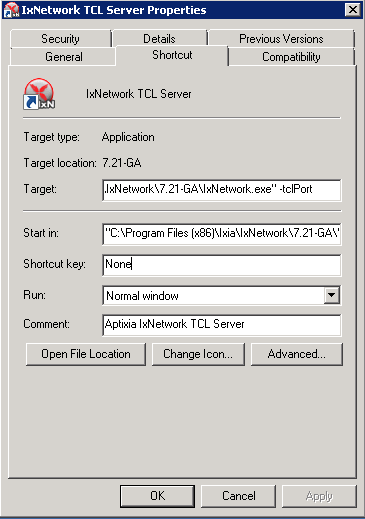Switch to the Security tab

click(60, 39)
